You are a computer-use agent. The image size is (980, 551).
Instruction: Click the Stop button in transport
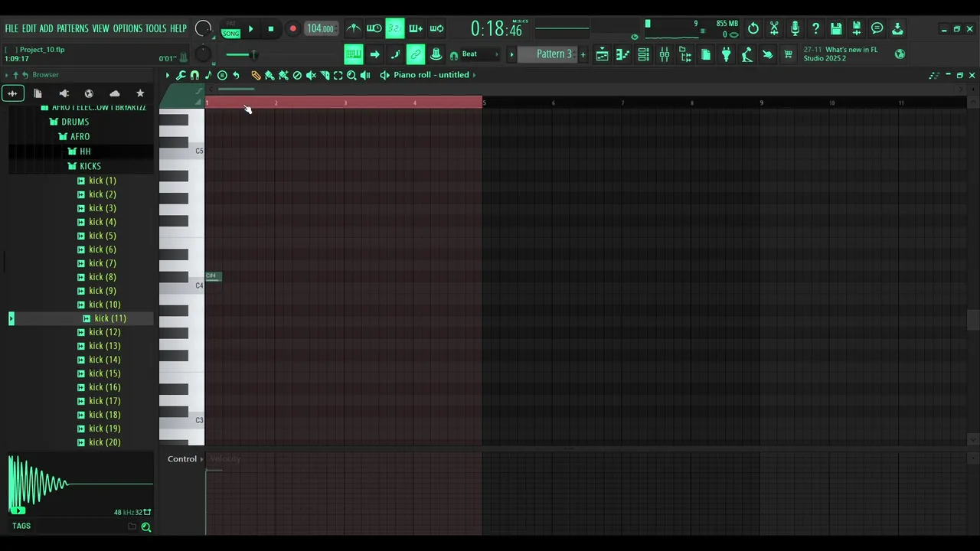pos(270,29)
